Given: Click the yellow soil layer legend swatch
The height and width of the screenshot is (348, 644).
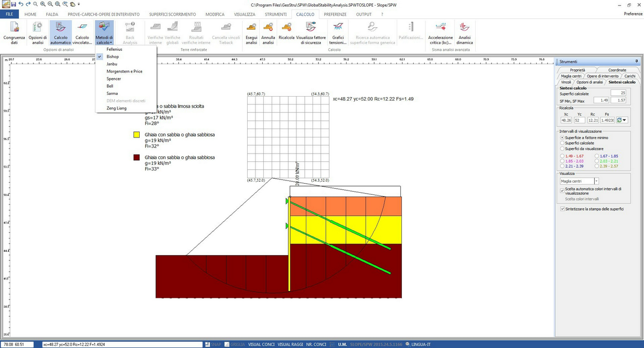Looking at the screenshot, I should click(137, 135).
